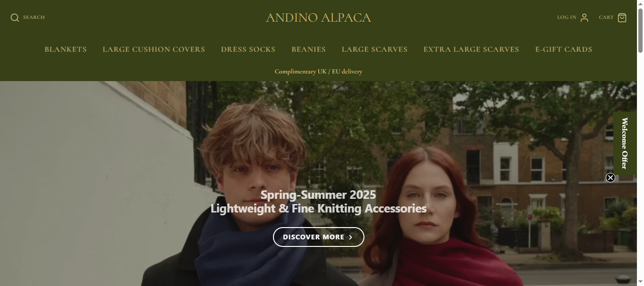Click the chevron arrow in Discover More
This screenshot has width=644, height=286.
351,237
